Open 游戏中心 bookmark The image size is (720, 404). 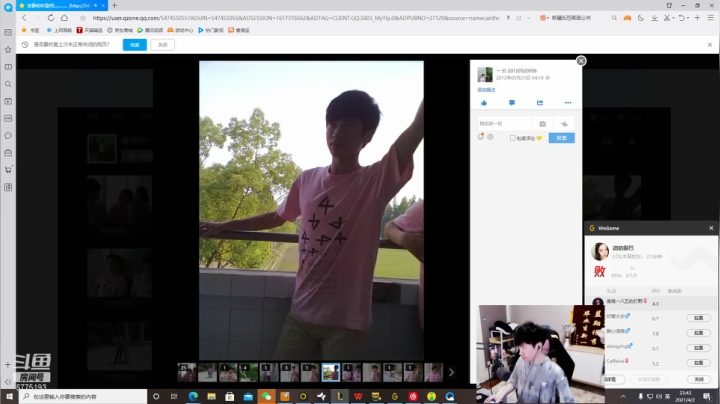pyautogui.click(x=180, y=30)
